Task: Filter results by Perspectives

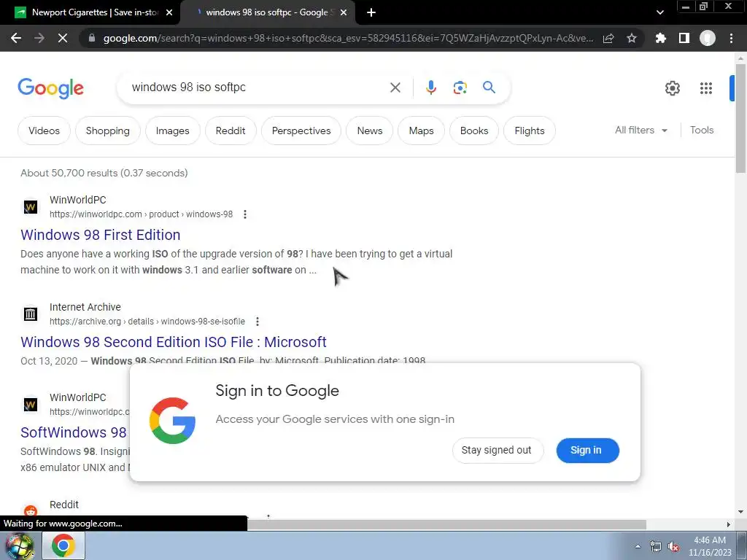Action: 301,131
